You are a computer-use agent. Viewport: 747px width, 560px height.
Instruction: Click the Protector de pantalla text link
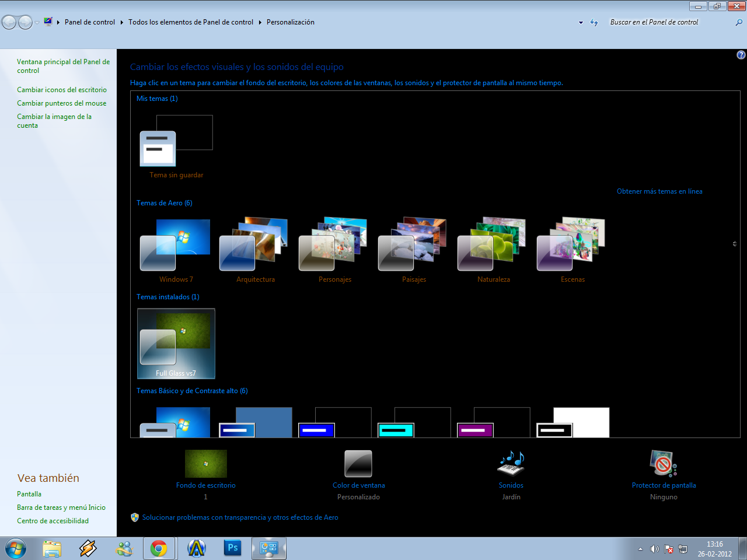point(664,485)
